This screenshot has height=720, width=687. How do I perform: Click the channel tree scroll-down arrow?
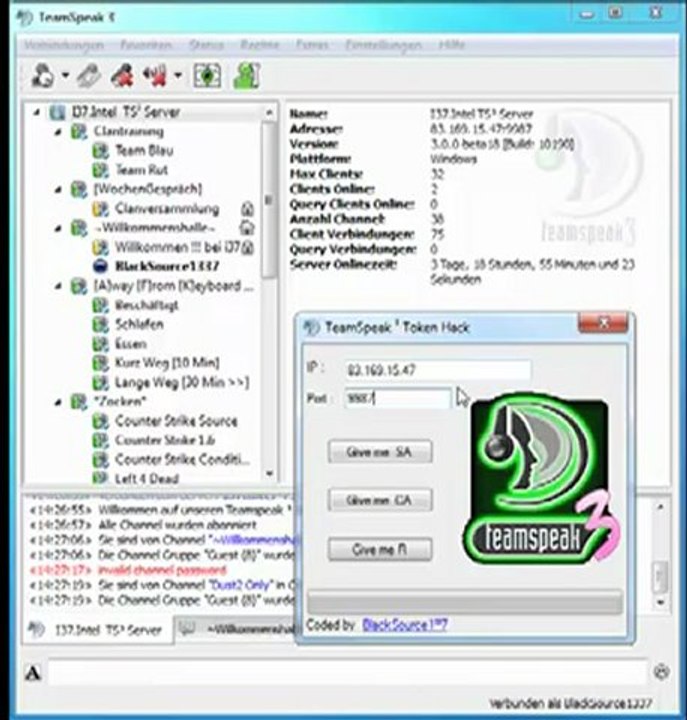coord(270,473)
